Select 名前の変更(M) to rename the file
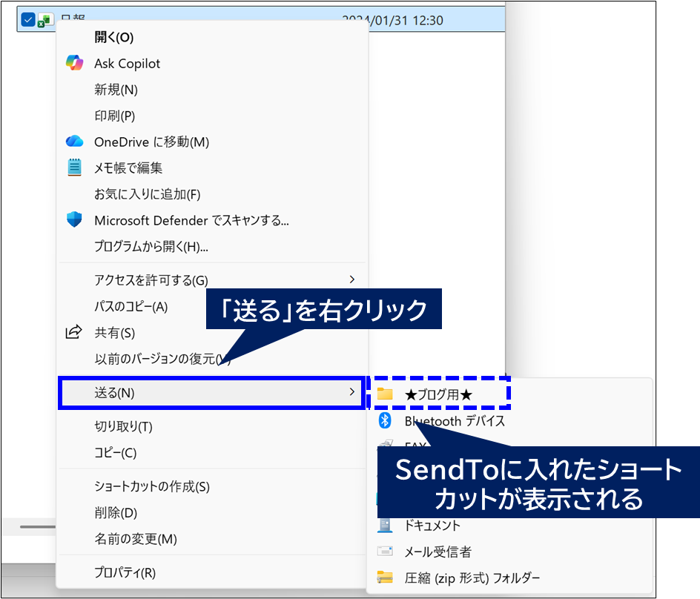The width and height of the screenshot is (700, 599). coord(135,538)
